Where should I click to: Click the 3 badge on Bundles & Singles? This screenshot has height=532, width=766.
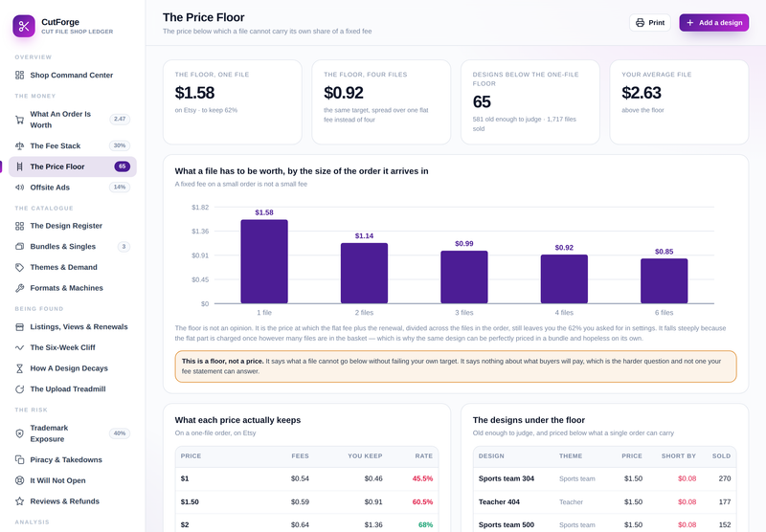click(x=124, y=247)
